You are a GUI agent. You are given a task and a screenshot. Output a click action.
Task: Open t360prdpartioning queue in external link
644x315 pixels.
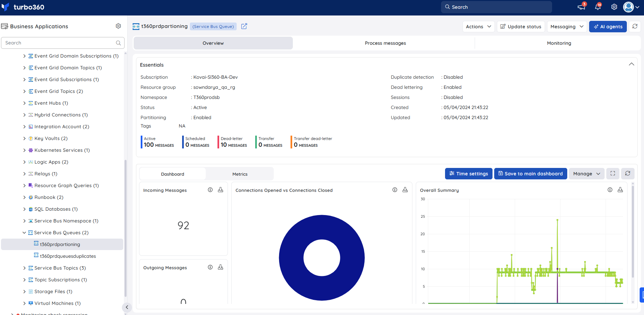tap(244, 26)
